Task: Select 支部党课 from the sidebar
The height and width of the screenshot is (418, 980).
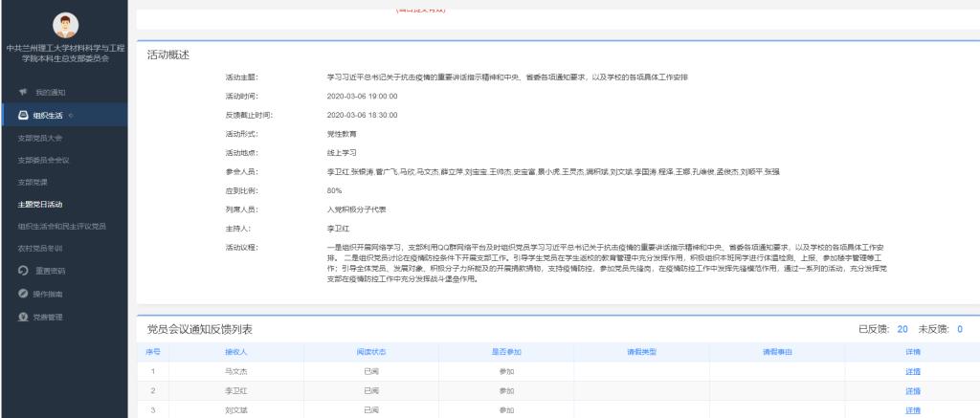Action: [35, 182]
